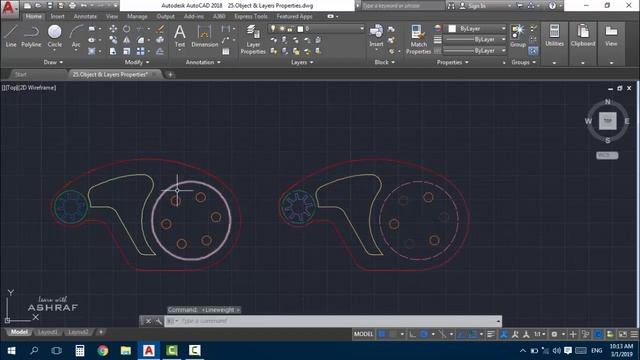Toggle Clean Screen in status bar
The image size is (640, 360).
pyautogui.click(x=623, y=334)
